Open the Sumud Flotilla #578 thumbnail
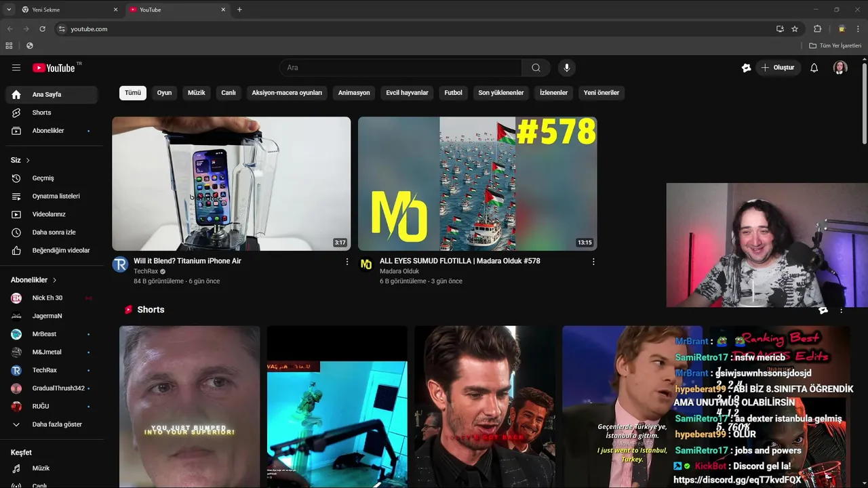This screenshot has width=868, height=488. [x=477, y=184]
